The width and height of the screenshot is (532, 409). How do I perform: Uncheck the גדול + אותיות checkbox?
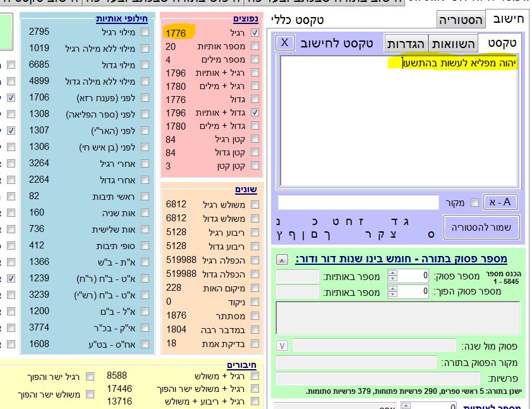point(255,113)
